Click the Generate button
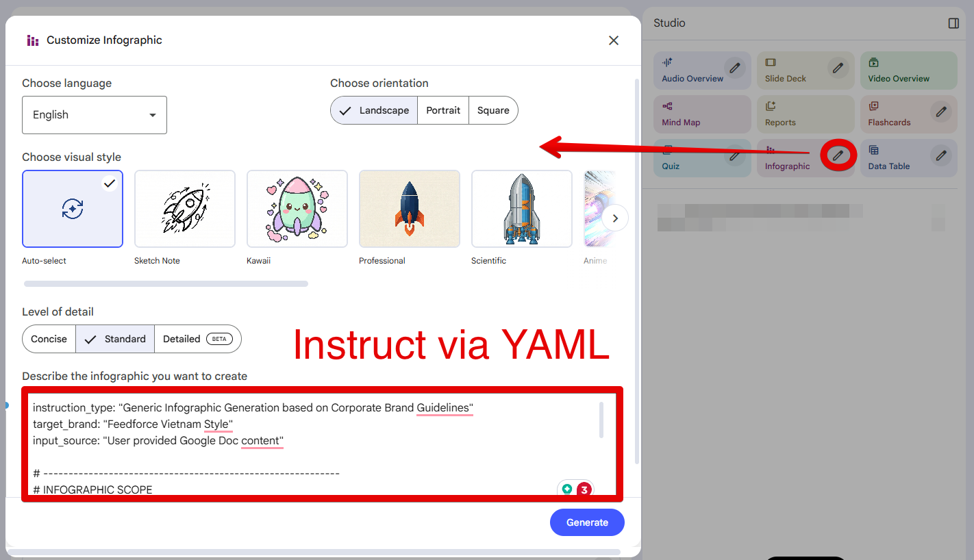The width and height of the screenshot is (974, 560). click(x=587, y=522)
